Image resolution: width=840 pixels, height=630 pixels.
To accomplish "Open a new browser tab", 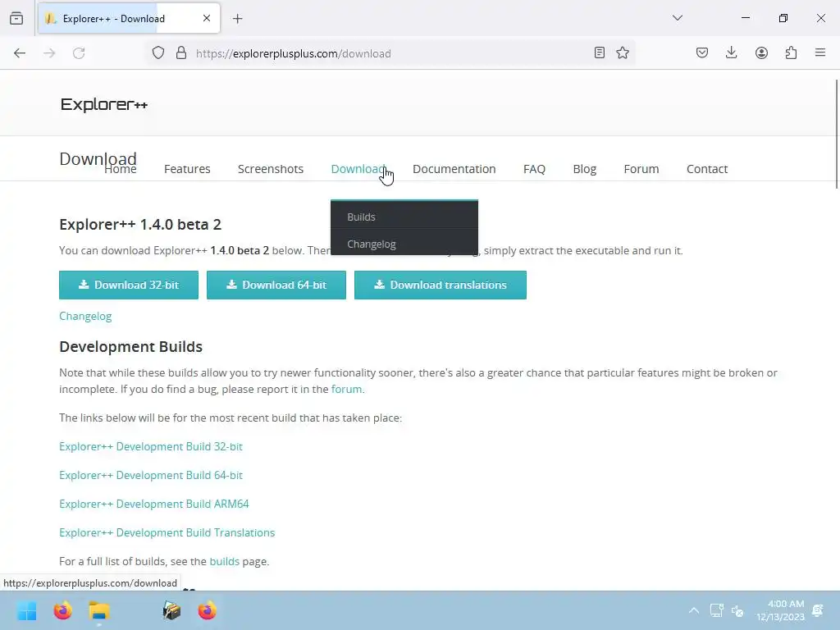I will [238, 19].
